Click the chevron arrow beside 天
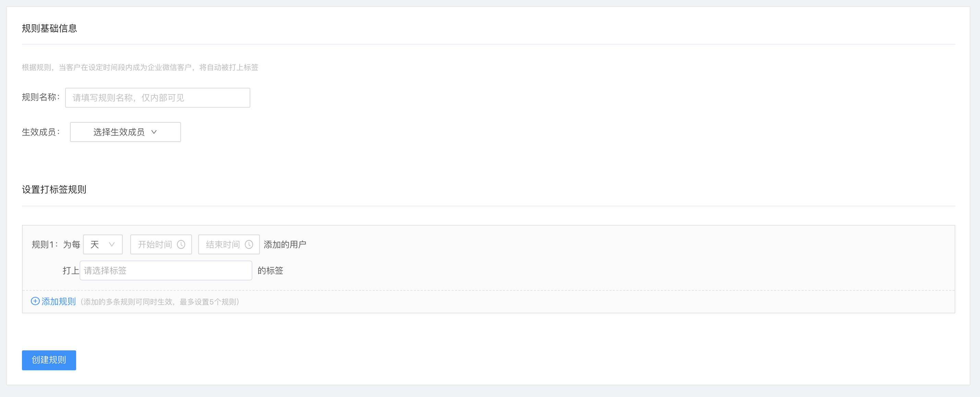Viewport: 980px width, 397px height. pos(112,244)
